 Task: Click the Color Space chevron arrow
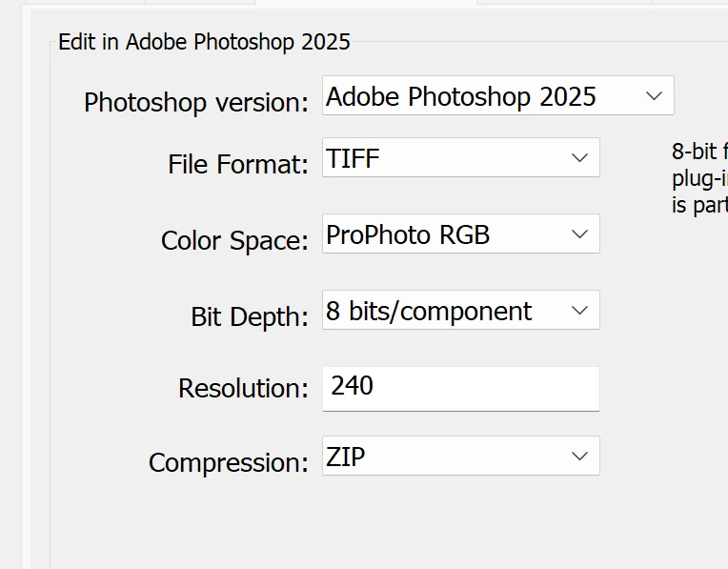pyautogui.click(x=579, y=234)
